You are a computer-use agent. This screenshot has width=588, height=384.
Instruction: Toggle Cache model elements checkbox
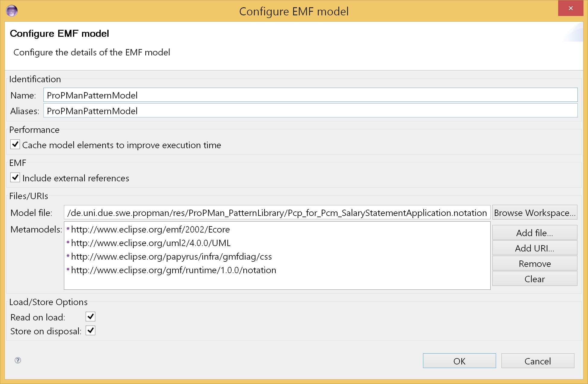15,145
